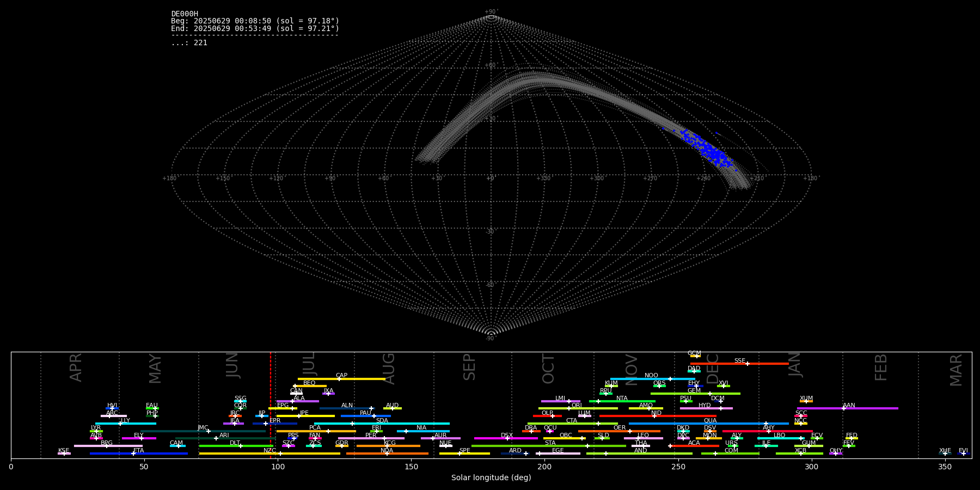
Task: Click the KSE shower label
Action: pyautogui.click(x=64, y=451)
